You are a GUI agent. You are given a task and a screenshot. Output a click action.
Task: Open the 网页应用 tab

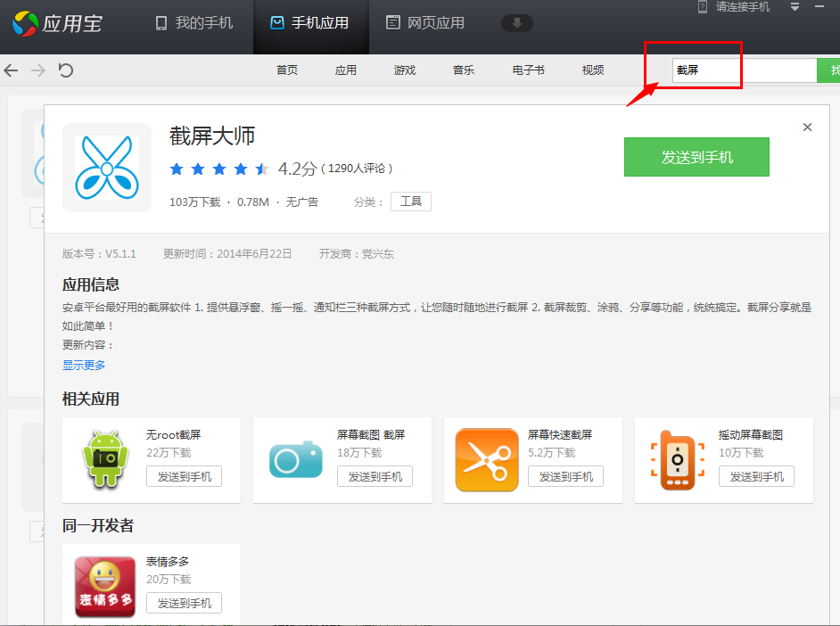pyautogui.click(x=426, y=23)
